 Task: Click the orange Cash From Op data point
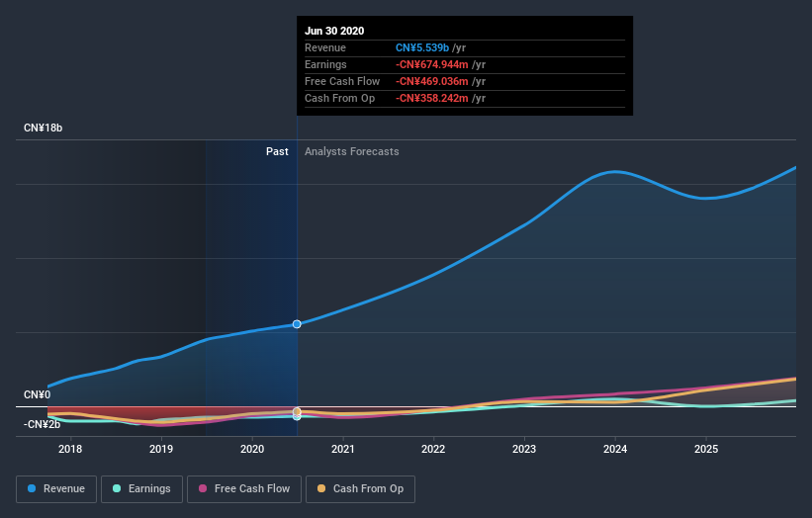point(297,411)
